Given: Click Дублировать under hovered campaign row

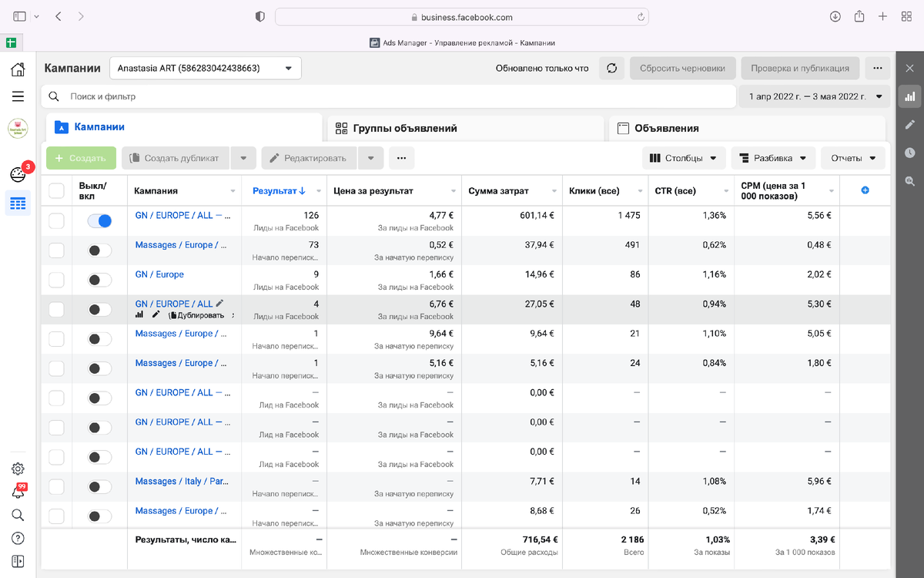Looking at the screenshot, I should [x=196, y=315].
